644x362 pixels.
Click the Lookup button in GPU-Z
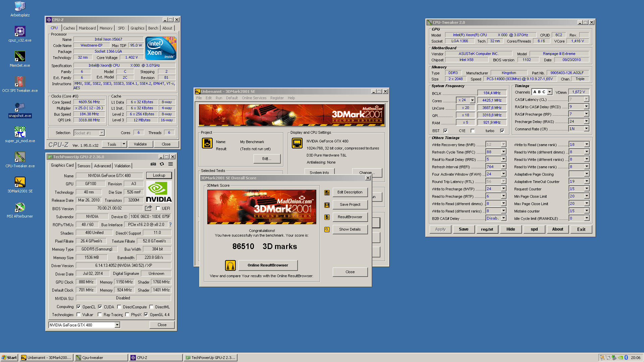point(159,175)
